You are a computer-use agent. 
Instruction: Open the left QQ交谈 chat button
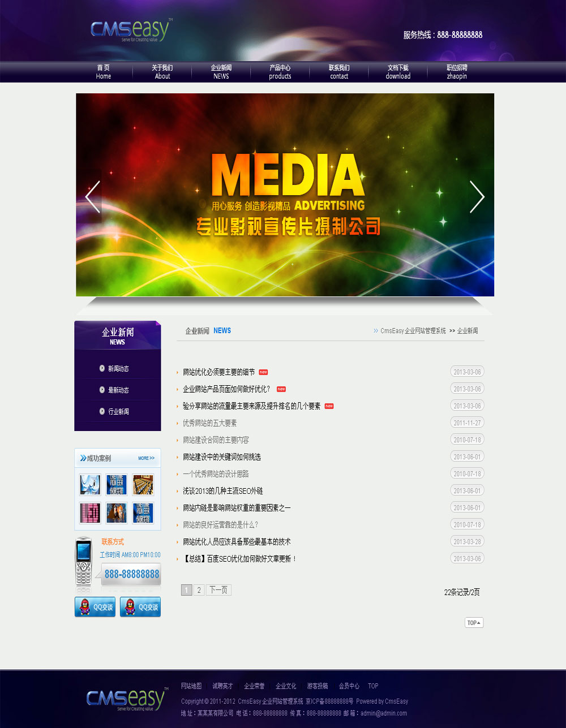click(x=95, y=607)
